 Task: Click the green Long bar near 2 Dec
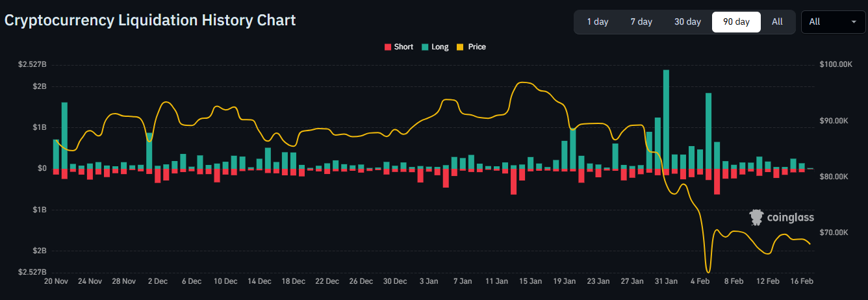click(149, 151)
